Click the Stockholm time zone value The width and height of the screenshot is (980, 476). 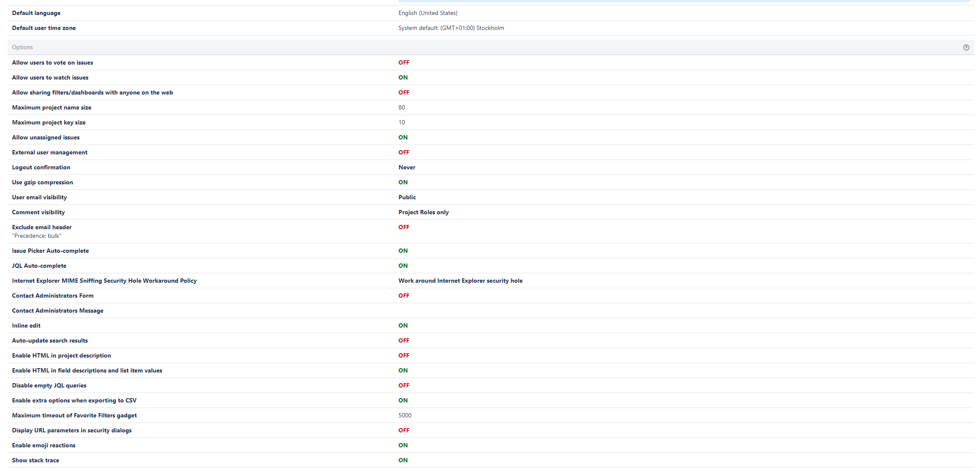(451, 28)
